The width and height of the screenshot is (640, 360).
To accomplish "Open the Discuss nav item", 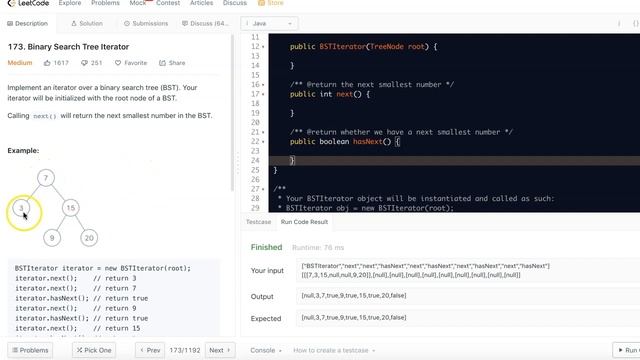I will pyautogui.click(x=235, y=3).
